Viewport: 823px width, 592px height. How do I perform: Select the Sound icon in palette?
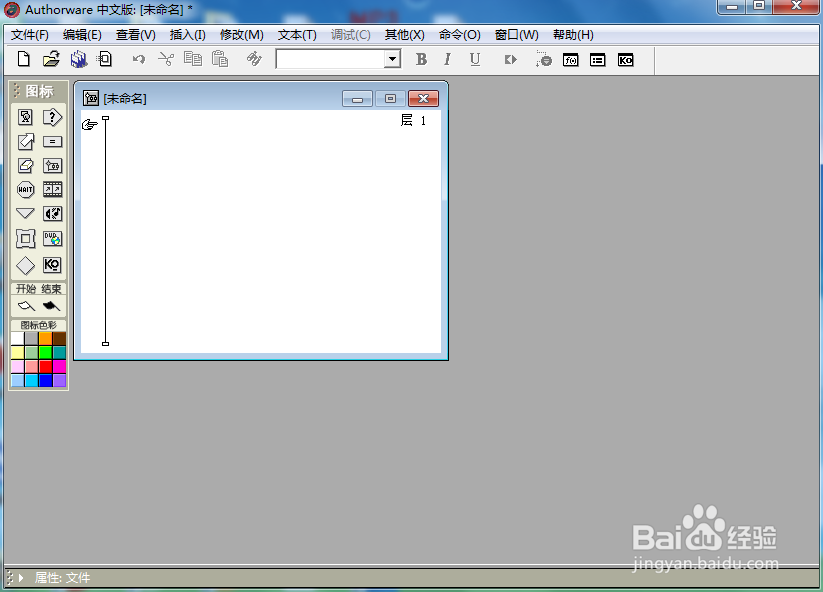click(x=52, y=214)
